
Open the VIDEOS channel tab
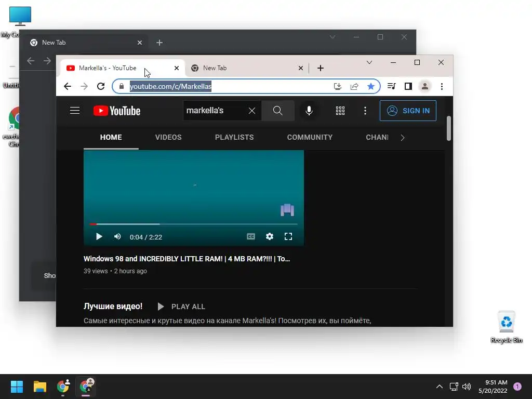(x=168, y=137)
